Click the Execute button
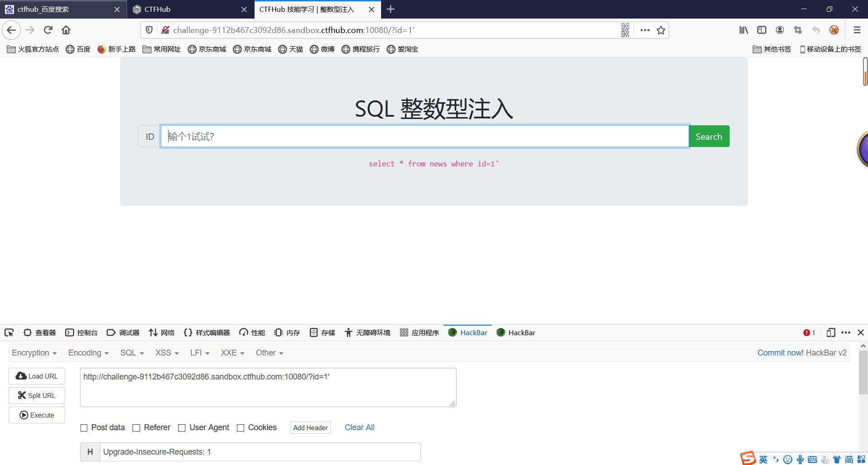868x465 pixels. coord(37,415)
